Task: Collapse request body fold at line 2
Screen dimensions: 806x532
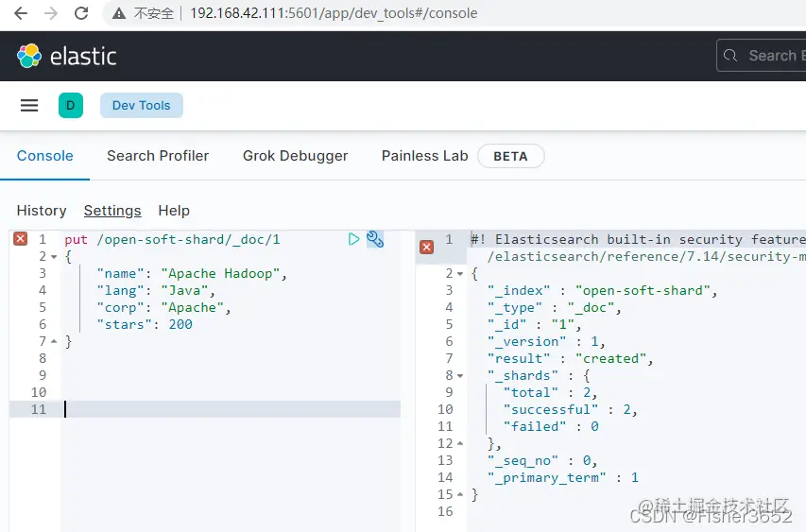Action: [54, 256]
